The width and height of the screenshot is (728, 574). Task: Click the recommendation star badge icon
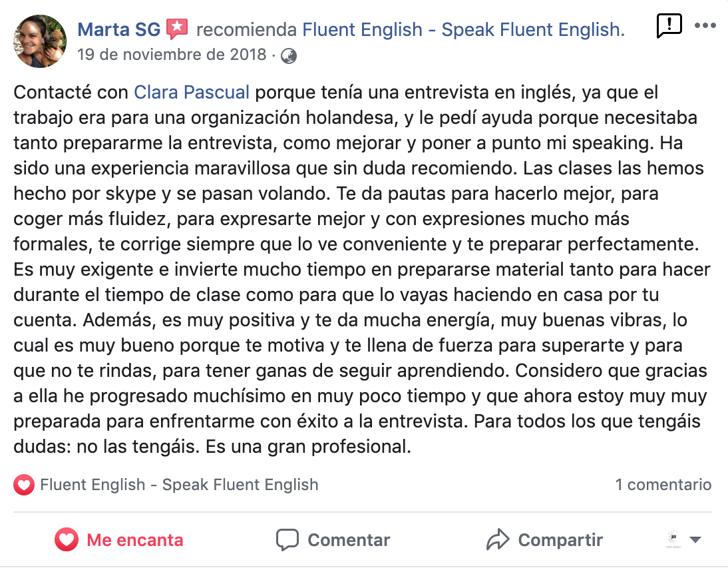[x=177, y=29]
